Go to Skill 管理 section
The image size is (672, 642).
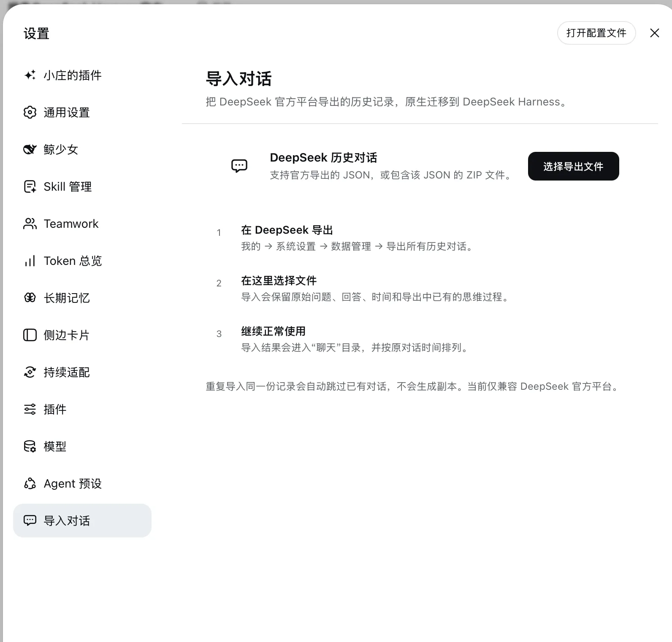pos(82,186)
